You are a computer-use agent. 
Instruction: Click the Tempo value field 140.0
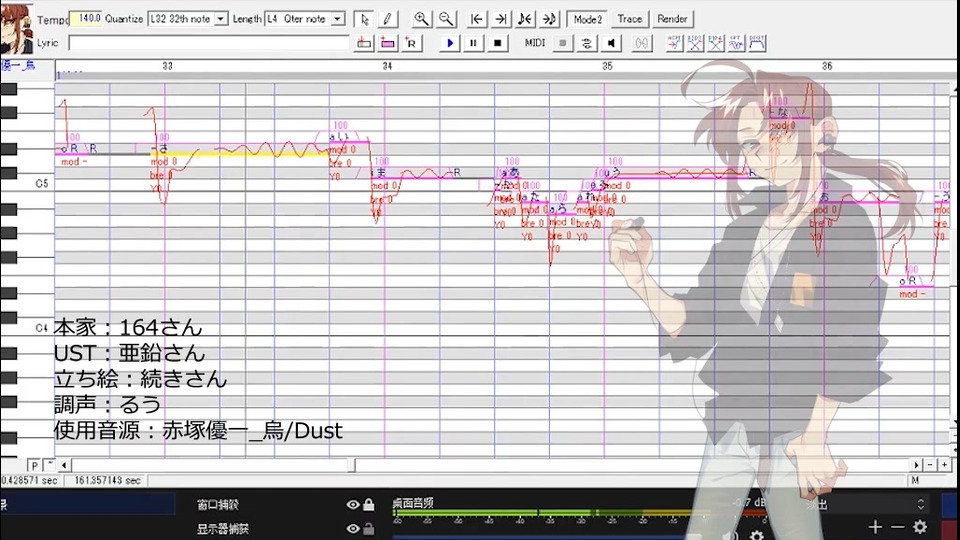(x=86, y=18)
